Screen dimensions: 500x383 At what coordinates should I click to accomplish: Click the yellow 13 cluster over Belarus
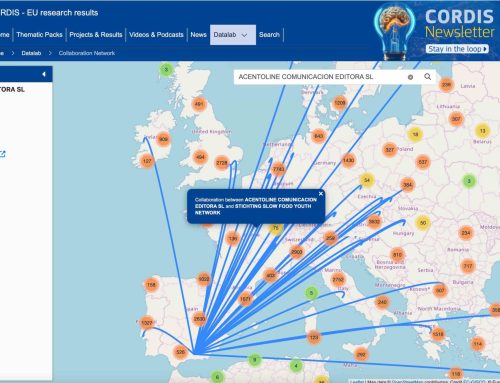click(482, 131)
